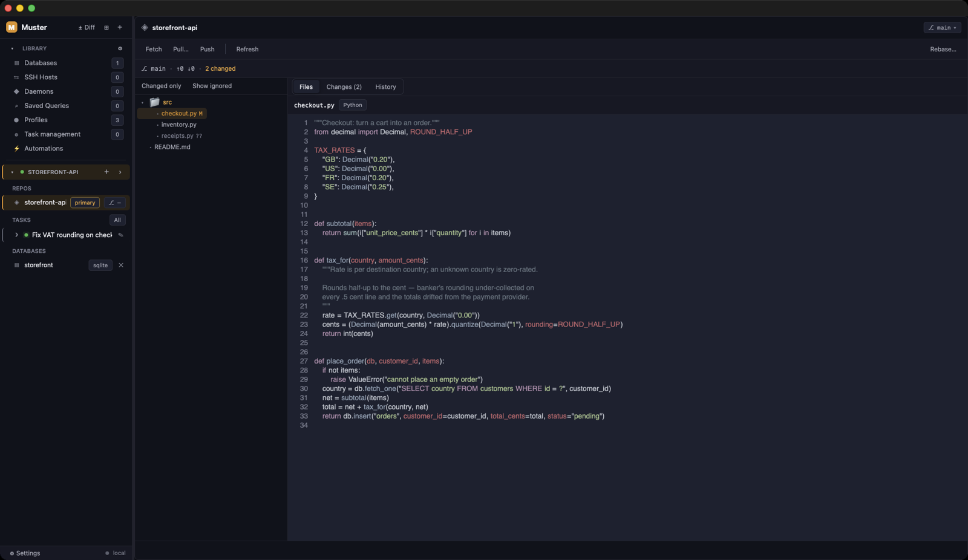
Task: Click the All tasks filter button
Action: pyautogui.click(x=117, y=220)
